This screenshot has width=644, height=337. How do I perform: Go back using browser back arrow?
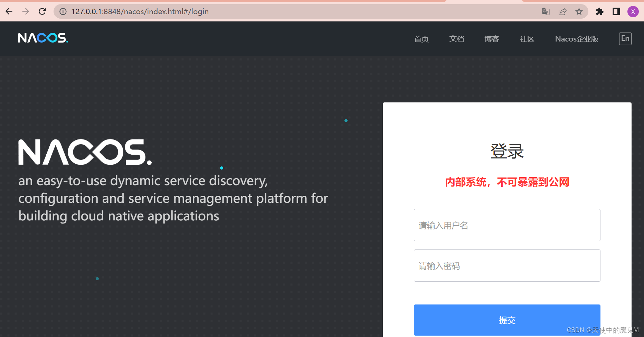tap(9, 11)
